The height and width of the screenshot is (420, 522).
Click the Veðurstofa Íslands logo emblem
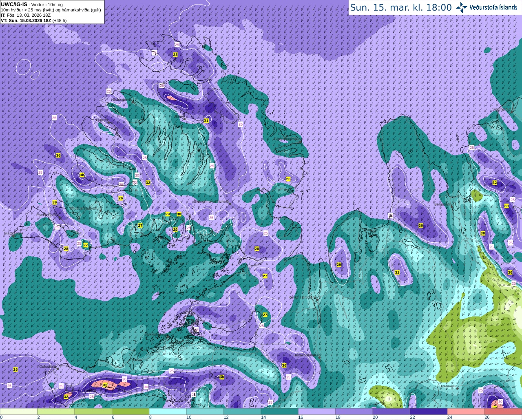(x=462, y=7)
